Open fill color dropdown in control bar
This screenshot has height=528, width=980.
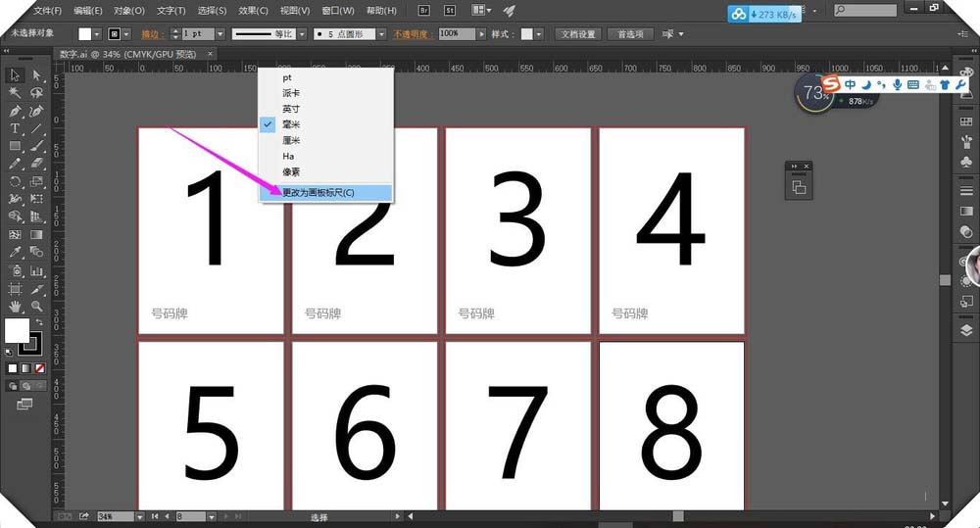click(x=97, y=34)
